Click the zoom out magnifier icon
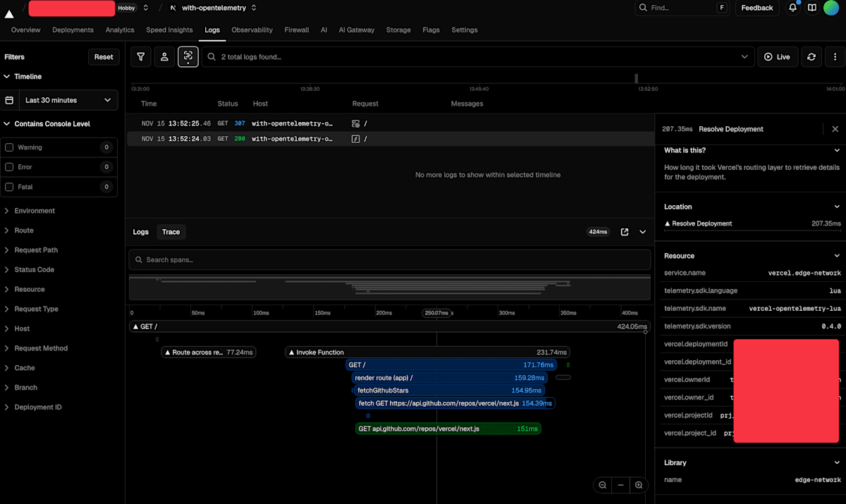This screenshot has height=504, width=846. [603, 485]
